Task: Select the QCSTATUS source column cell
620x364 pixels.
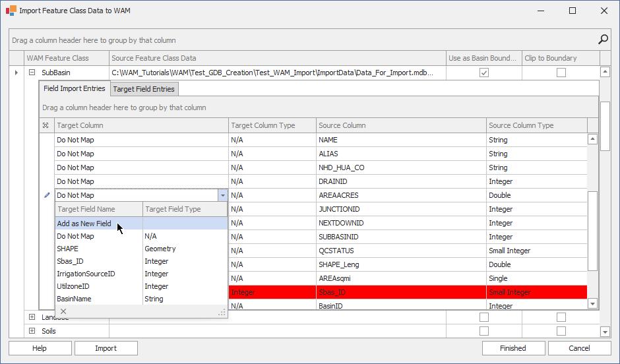Action: click(x=401, y=251)
